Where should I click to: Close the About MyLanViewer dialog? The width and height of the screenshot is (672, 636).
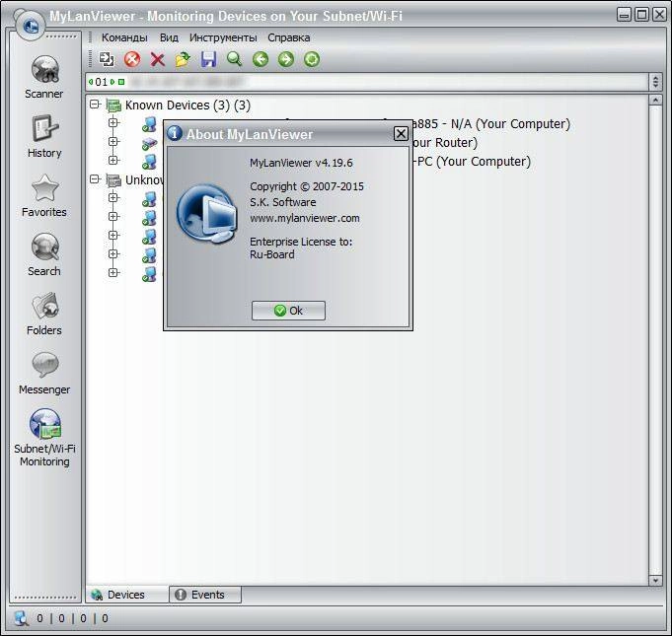pos(401,134)
